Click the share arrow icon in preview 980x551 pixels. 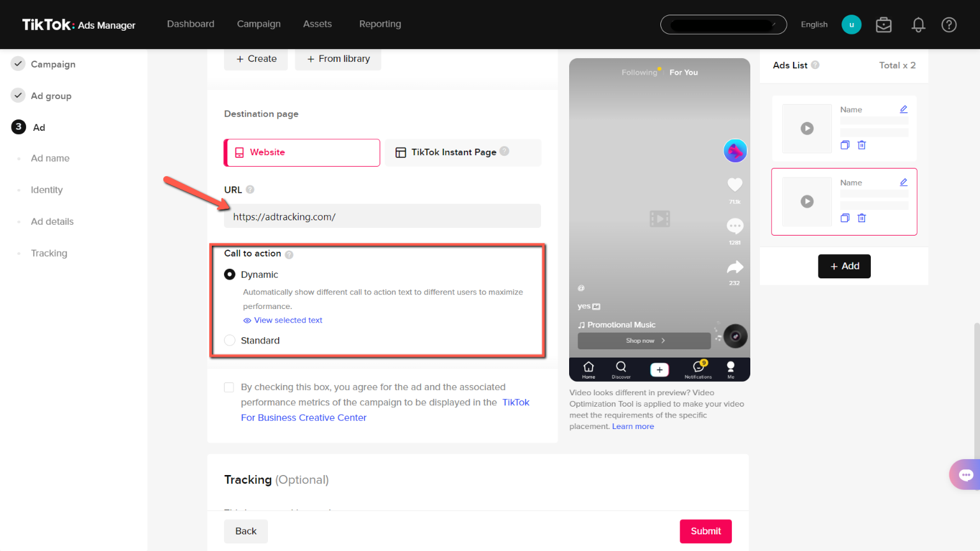point(735,267)
